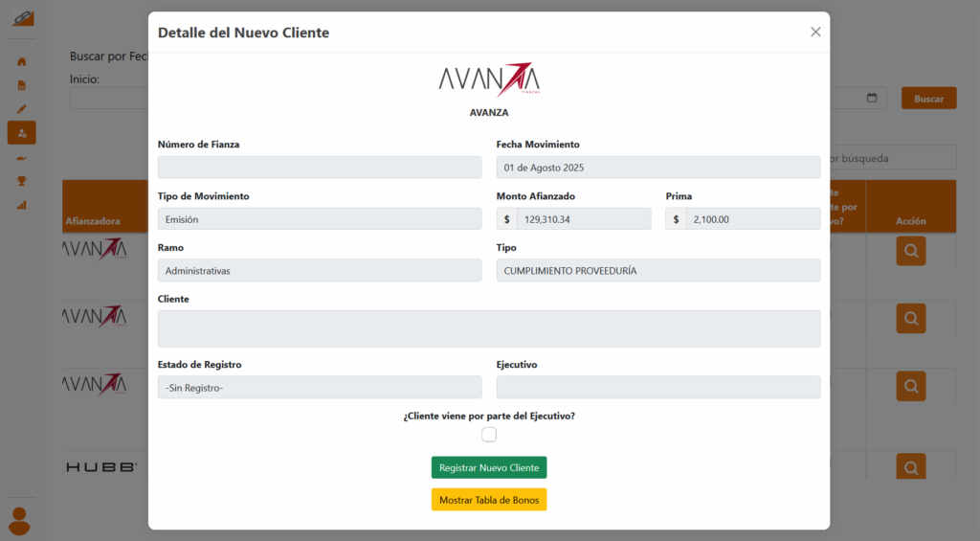The height and width of the screenshot is (541, 980).
Task: Select the Ejecutivo field
Action: pyautogui.click(x=657, y=387)
